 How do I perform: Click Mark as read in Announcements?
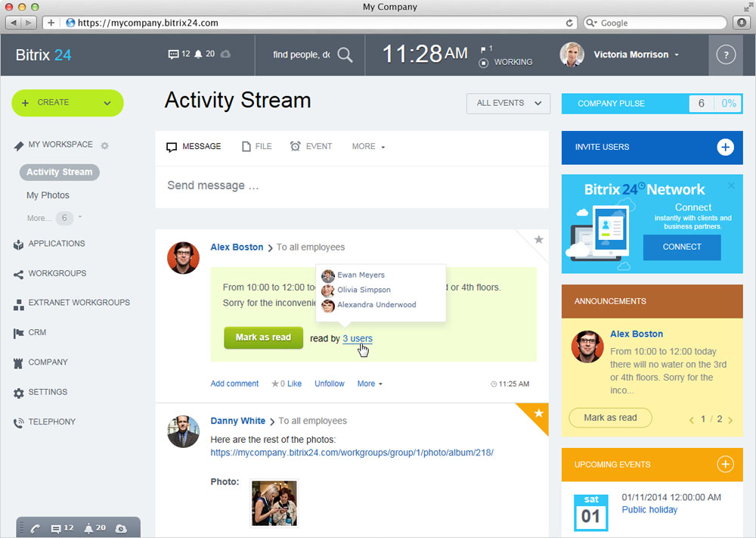point(610,418)
